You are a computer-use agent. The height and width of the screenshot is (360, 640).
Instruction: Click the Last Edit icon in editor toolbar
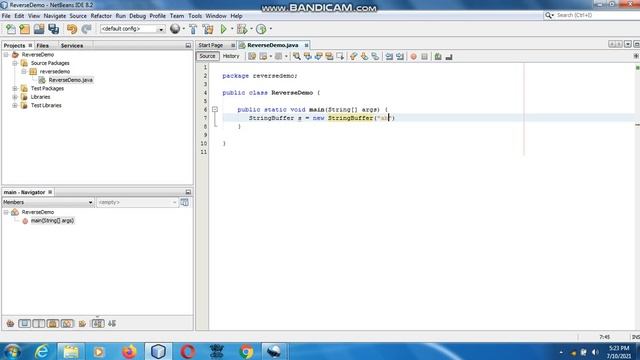click(252, 57)
